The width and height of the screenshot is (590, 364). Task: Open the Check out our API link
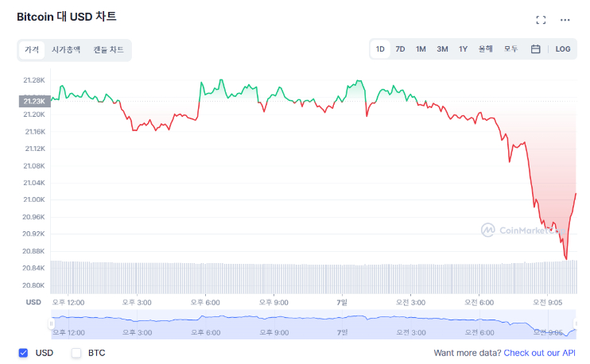(540, 353)
